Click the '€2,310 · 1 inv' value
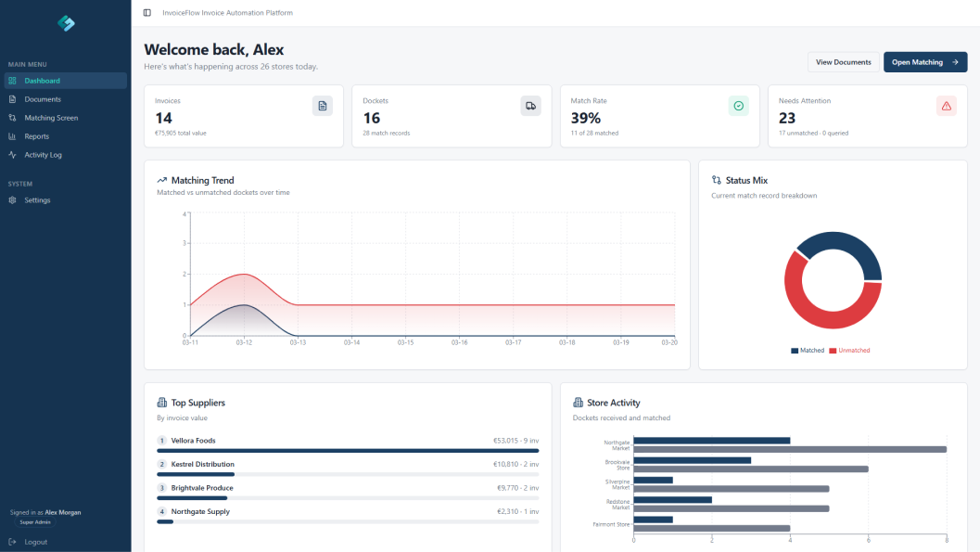This screenshot has height=552, width=980. (517, 512)
